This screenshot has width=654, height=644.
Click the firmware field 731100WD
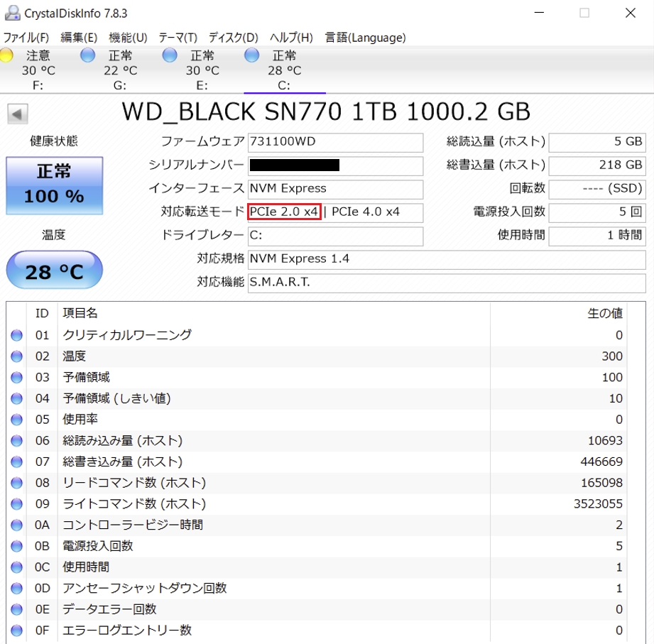335,142
